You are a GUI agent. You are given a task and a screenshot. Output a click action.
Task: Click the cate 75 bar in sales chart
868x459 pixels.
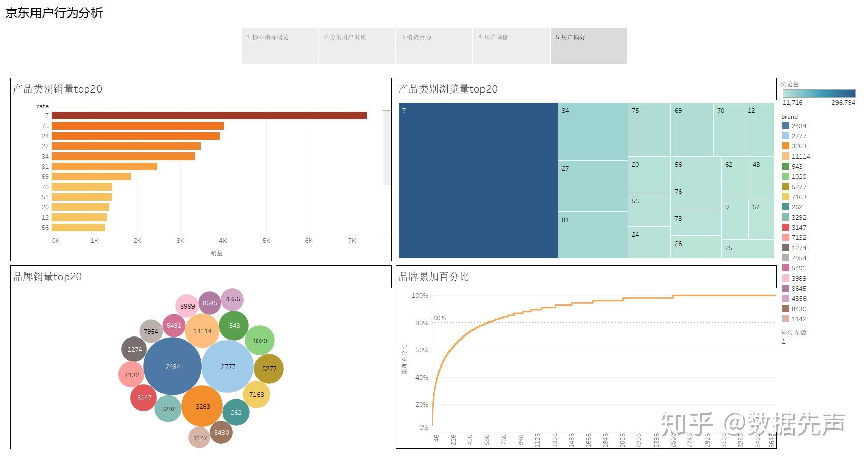137,126
